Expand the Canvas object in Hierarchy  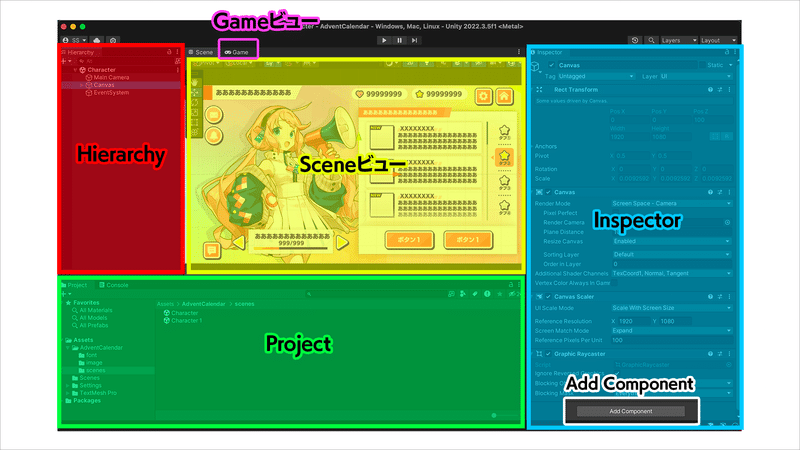[82, 85]
